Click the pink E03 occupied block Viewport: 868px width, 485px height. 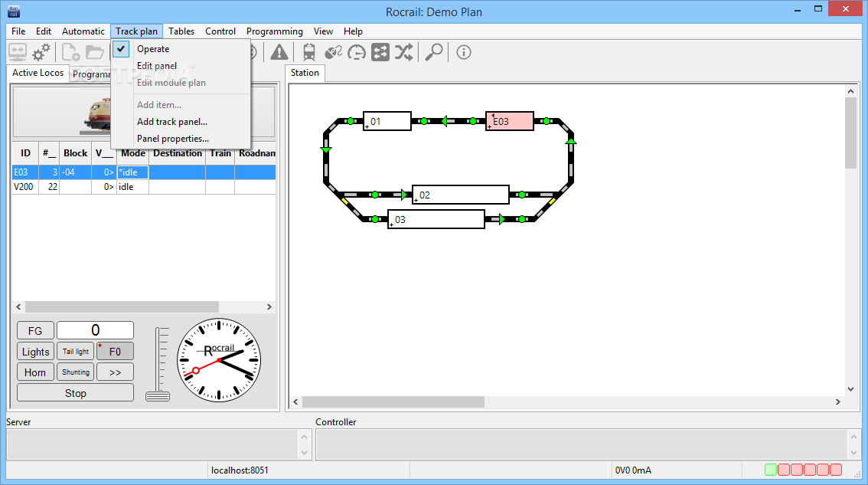[510, 121]
